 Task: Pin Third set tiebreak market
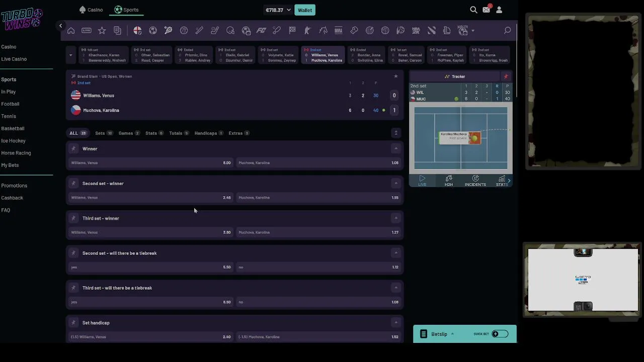[x=73, y=288]
